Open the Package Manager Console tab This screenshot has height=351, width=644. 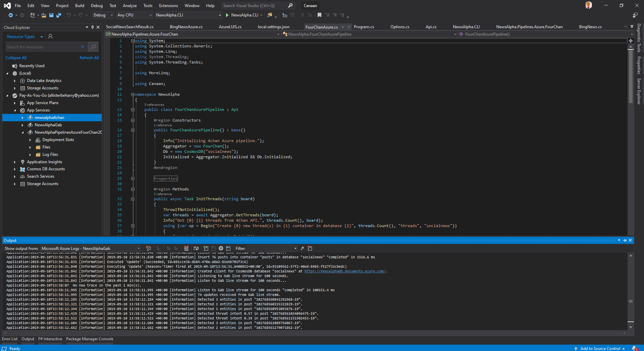point(90,339)
